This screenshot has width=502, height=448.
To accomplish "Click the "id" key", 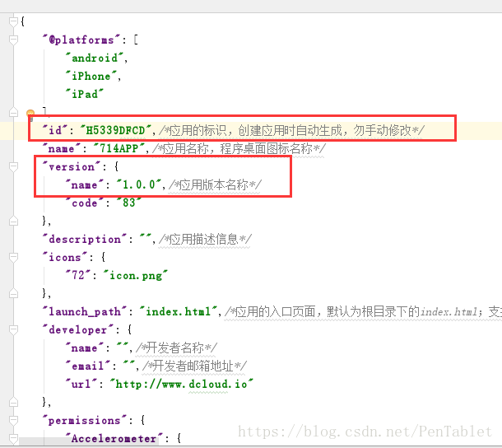I will click(55, 130).
